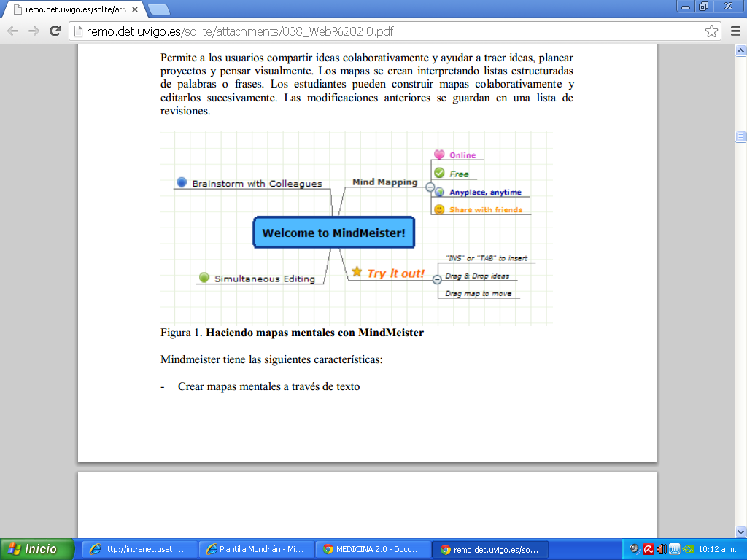Screen dimensions: 747x560
Task: Click the globe icon beside Anyplace, anytime
Action: click(x=440, y=192)
